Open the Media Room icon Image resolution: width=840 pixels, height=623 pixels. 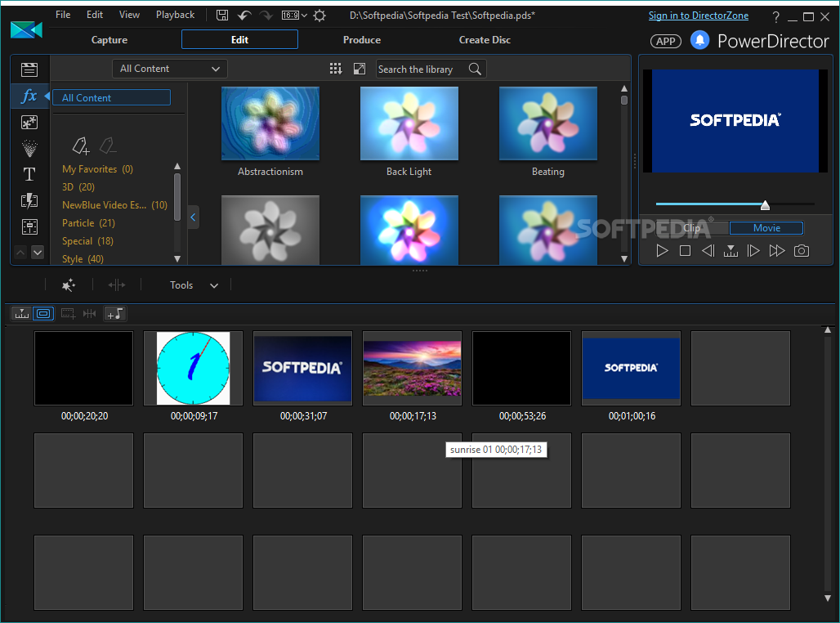[x=29, y=69]
